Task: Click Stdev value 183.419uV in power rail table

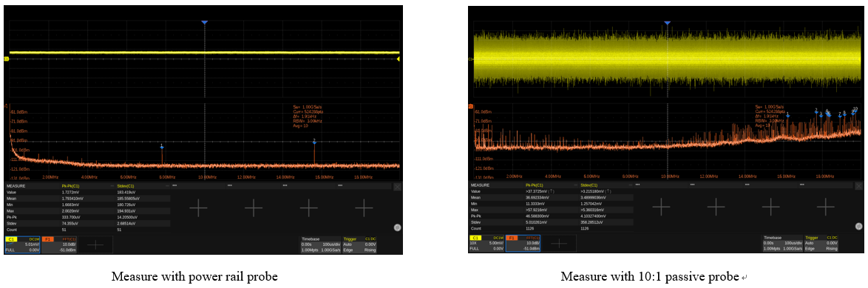Action: (127, 191)
